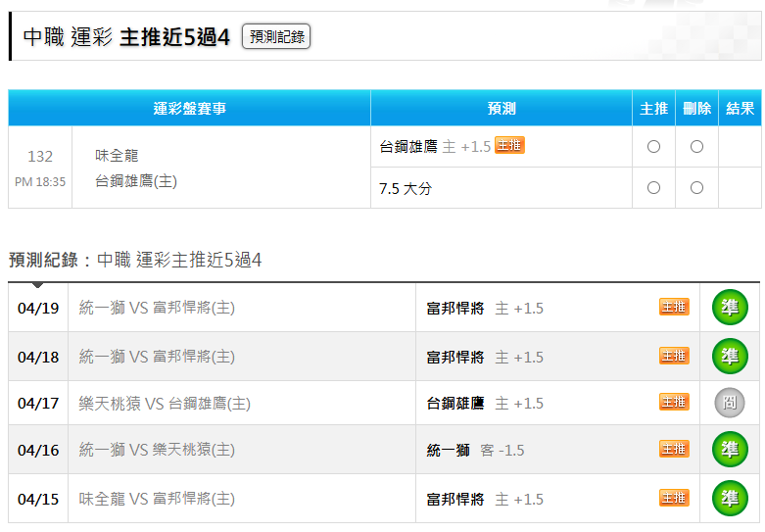Click the small triangle marker above 04/19
Viewport: 765px width, 532px height.
pyautogui.click(x=37, y=286)
